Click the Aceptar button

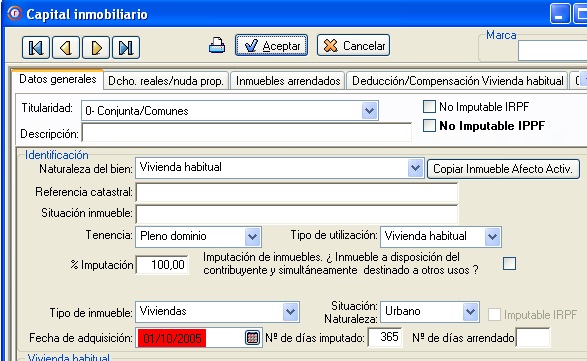(271, 46)
